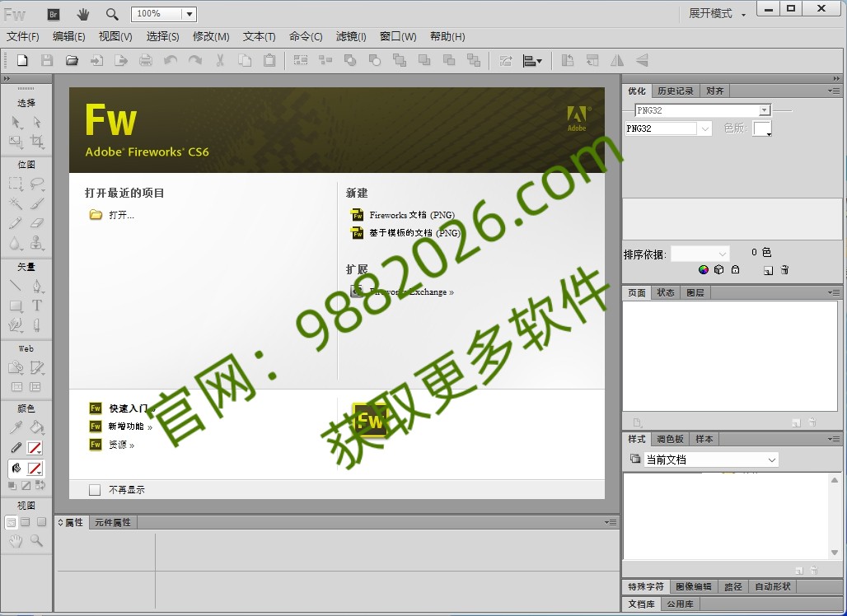Select the Zoom tool in view section

click(37, 540)
